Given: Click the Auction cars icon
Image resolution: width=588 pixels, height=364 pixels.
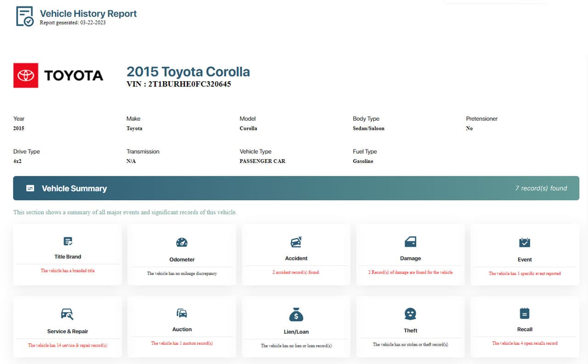Looking at the screenshot, I should coord(182,313).
